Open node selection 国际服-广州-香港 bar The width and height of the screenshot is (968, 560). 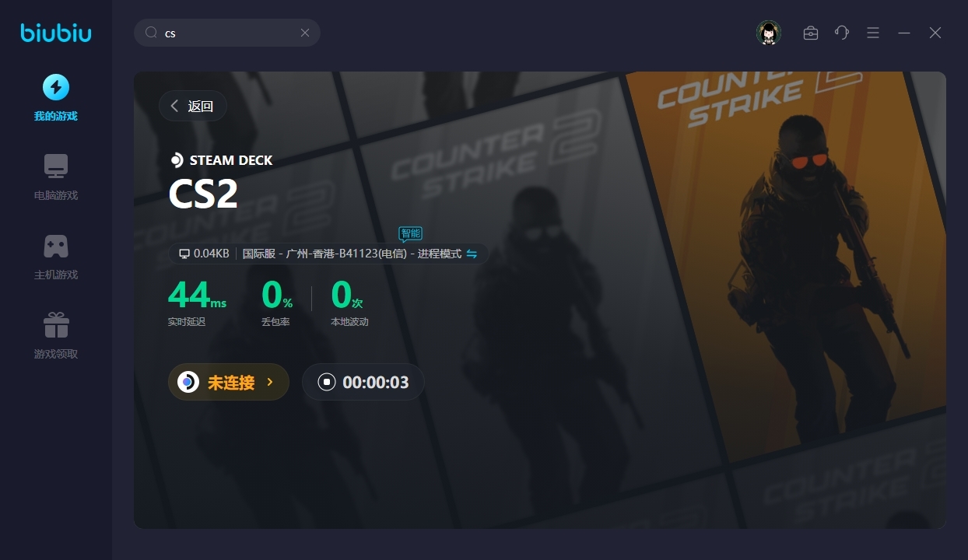pyautogui.click(x=329, y=254)
